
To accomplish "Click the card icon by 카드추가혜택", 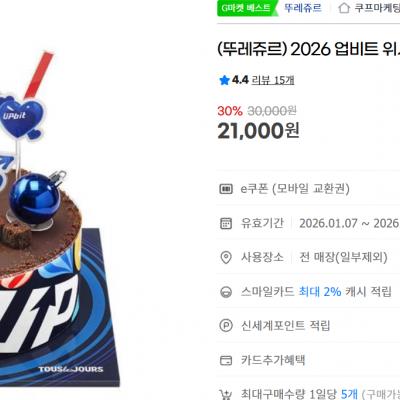I will tap(226, 360).
